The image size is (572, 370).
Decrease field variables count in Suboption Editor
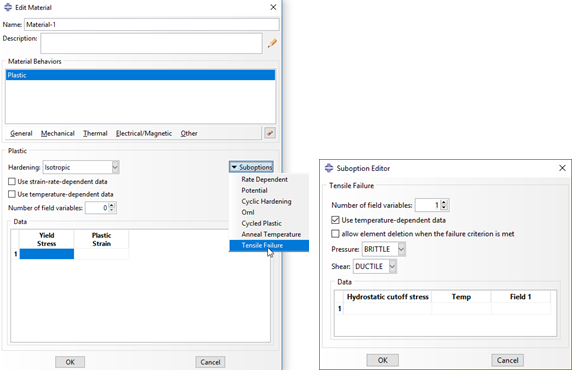click(444, 208)
